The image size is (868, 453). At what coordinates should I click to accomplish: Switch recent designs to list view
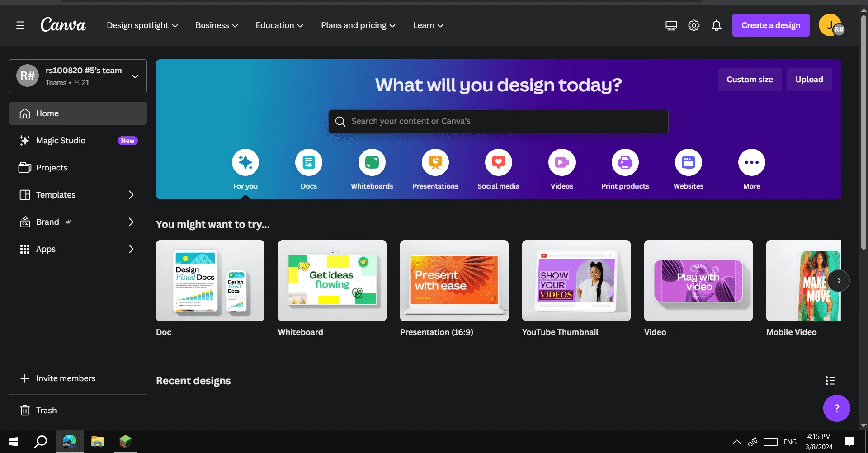[x=830, y=381]
